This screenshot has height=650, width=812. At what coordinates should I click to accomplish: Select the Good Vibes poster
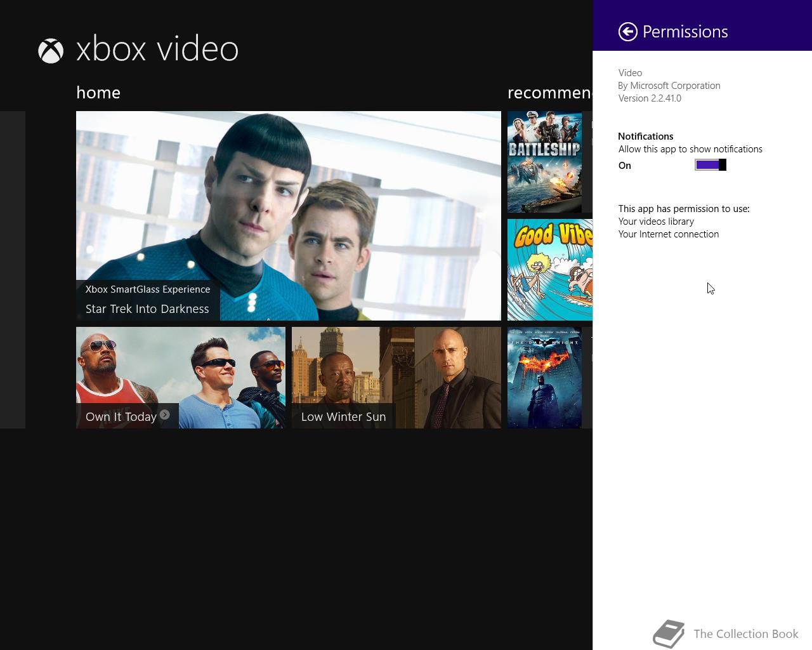[x=550, y=270]
